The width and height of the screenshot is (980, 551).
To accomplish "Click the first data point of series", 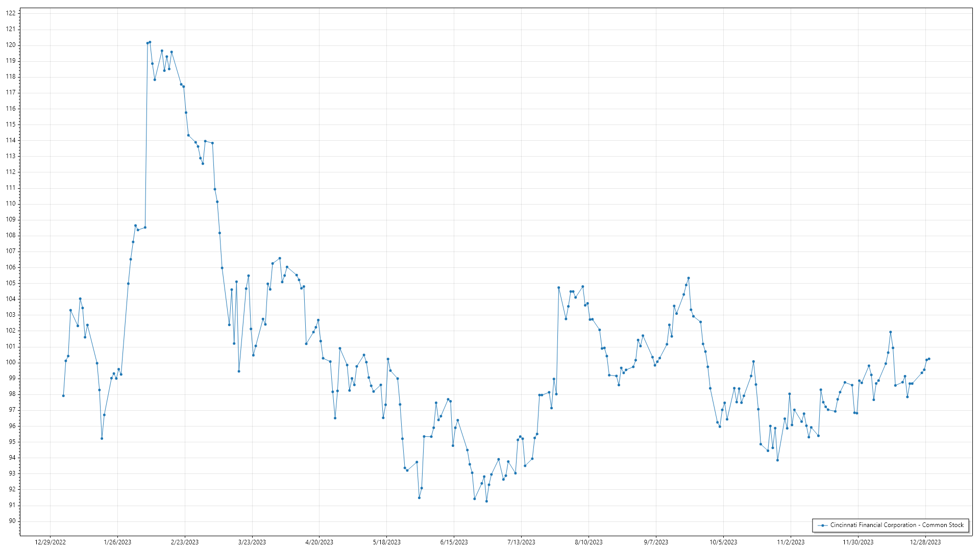I will click(63, 396).
